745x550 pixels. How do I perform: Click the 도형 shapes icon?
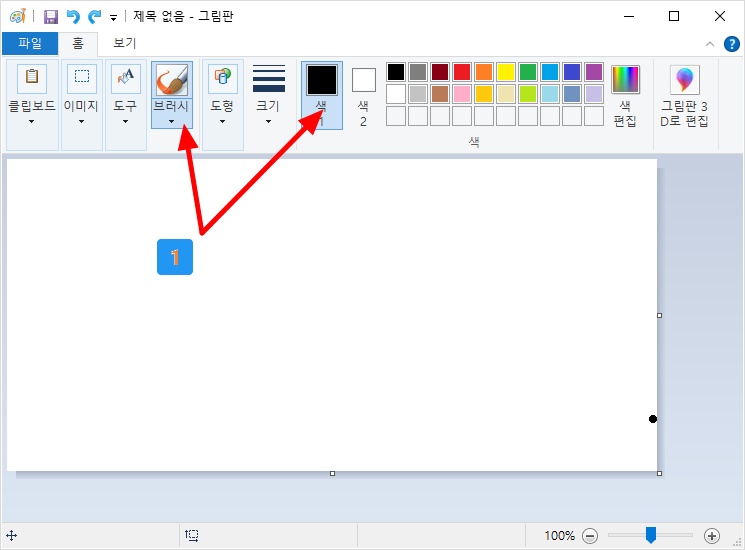[223, 78]
